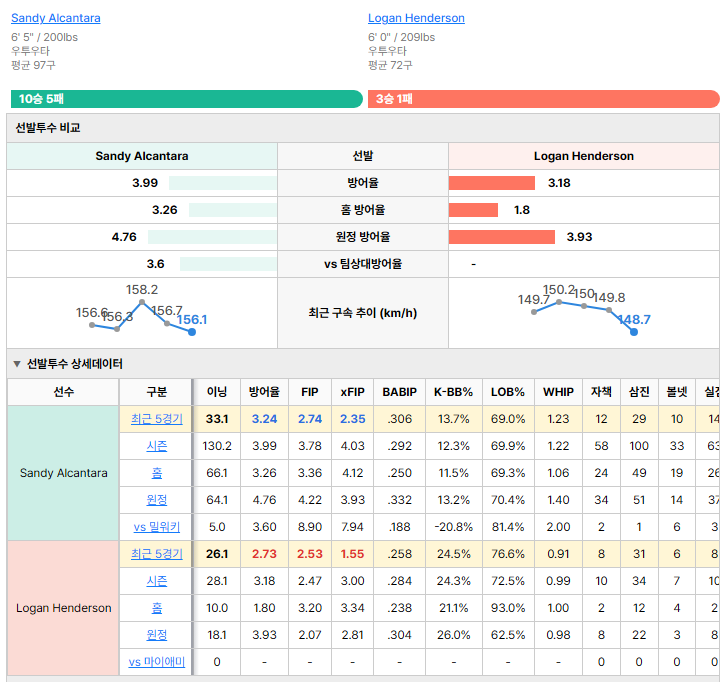Open Henderson's 홈 stats link
The width and height of the screenshot is (726, 682).
(156, 608)
